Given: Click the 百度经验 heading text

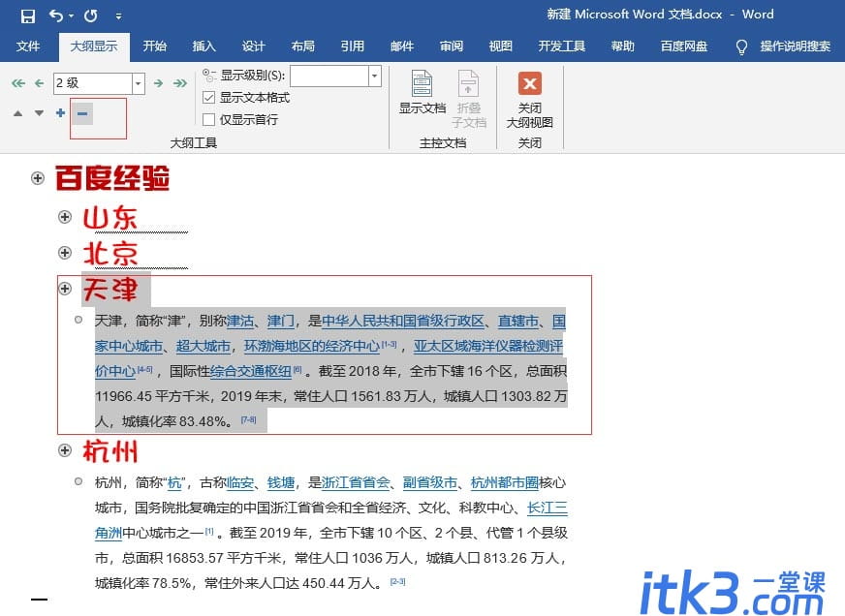Looking at the screenshot, I should coord(112,178).
